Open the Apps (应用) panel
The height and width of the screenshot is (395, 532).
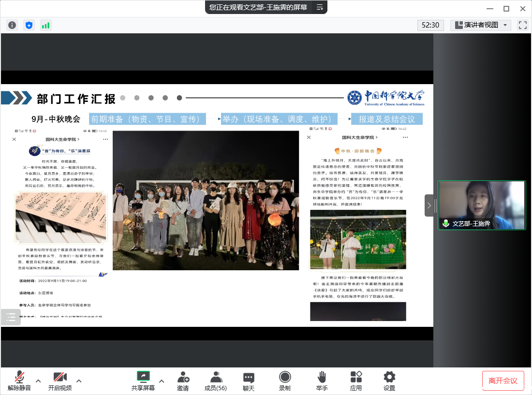356,380
